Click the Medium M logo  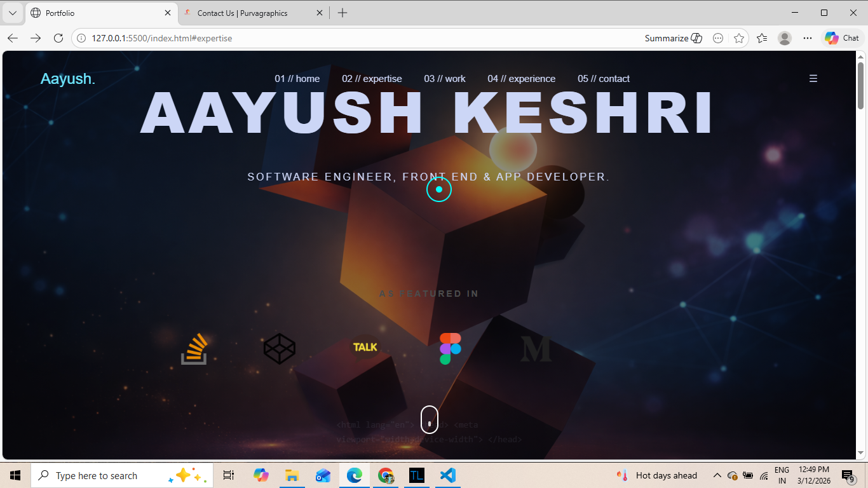pyautogui.click(x=536, y=349)
